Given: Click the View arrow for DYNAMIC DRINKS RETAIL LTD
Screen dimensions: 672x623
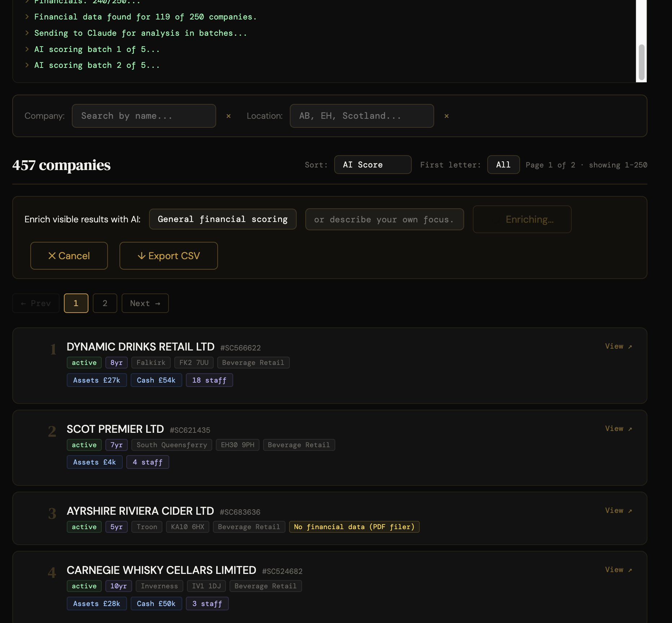Looking at the screenshot, I should [x=618, y=346].
